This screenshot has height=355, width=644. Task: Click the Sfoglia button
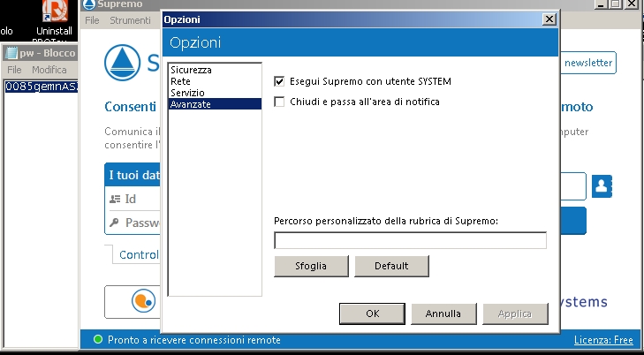pyautogui.click(x=311, y=266)
